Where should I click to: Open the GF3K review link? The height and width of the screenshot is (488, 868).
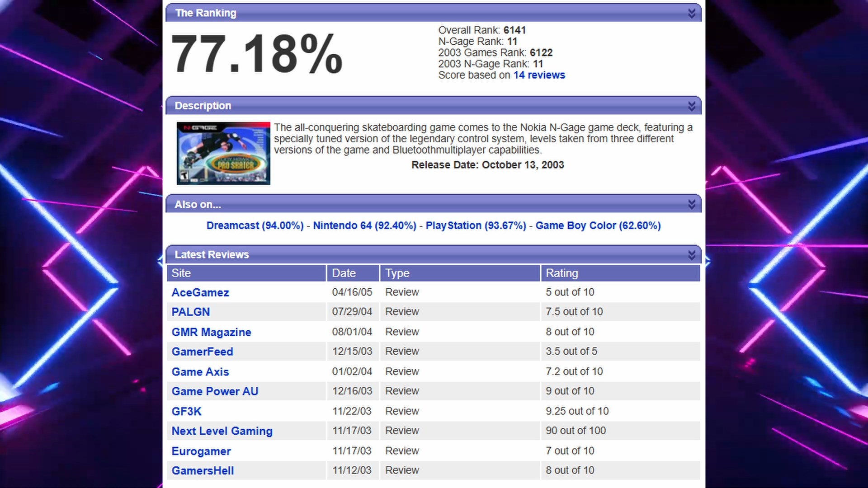coord(186,412)
